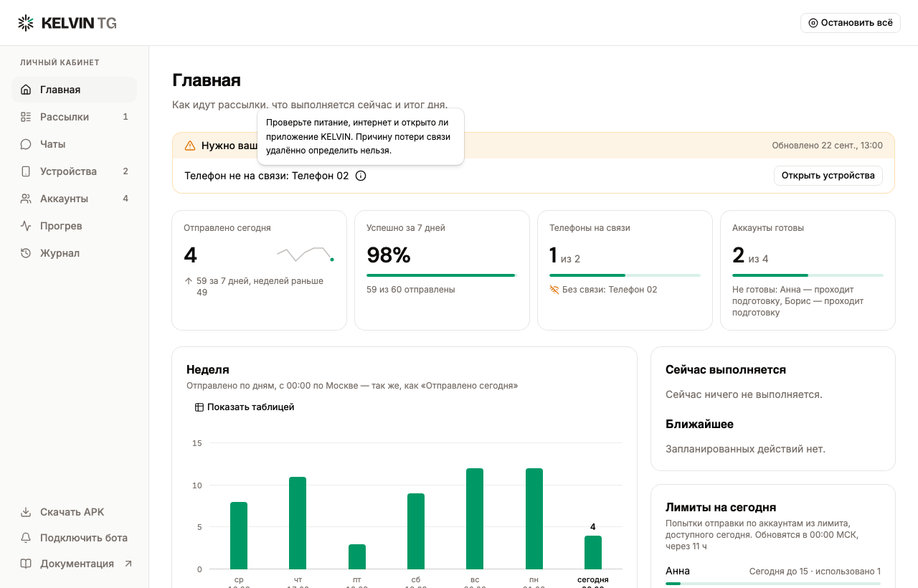This screenshot has height=588, width=918.
Task: Click the Скачать APK link
Action: (x=74, y=512)
